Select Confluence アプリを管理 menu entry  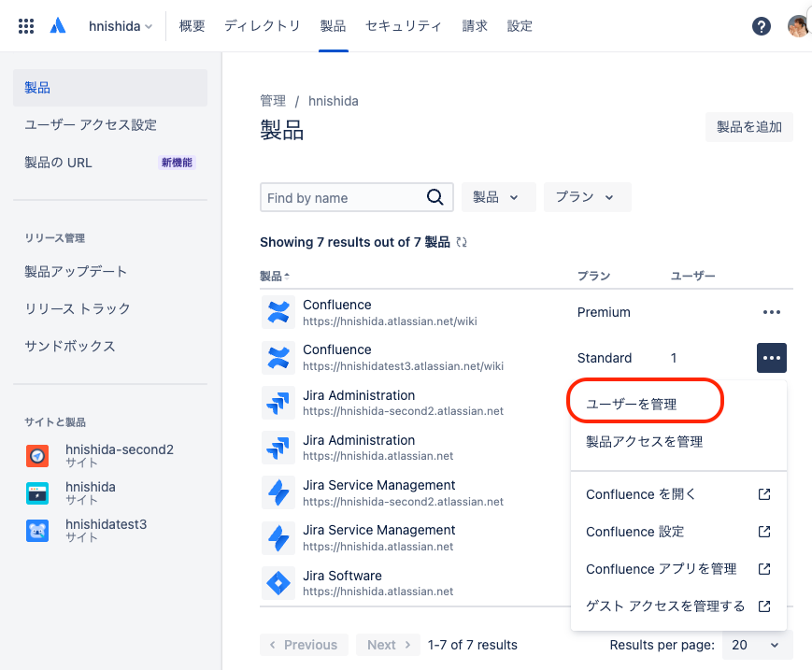point(678,568)
